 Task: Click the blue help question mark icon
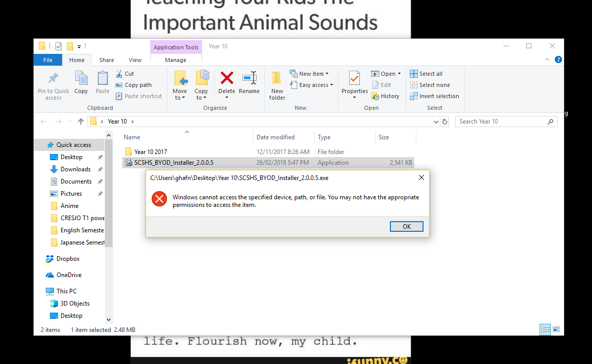click(558, 59)
